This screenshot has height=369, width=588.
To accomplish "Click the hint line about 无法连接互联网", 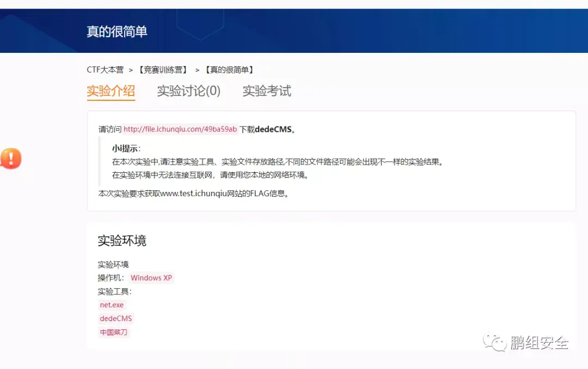I will pos(210,175).
